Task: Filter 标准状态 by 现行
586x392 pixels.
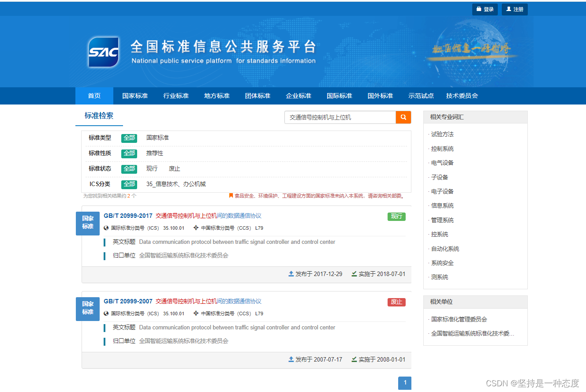Action: pos(152,169)
